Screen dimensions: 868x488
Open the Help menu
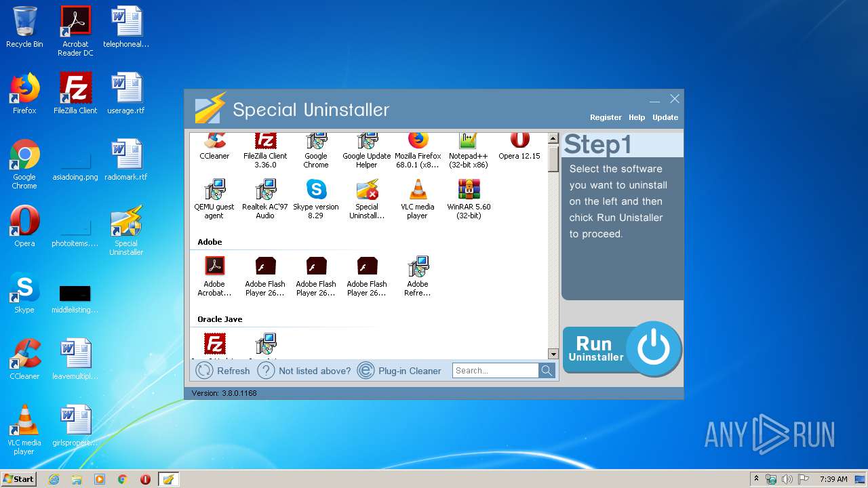point(637,117)
